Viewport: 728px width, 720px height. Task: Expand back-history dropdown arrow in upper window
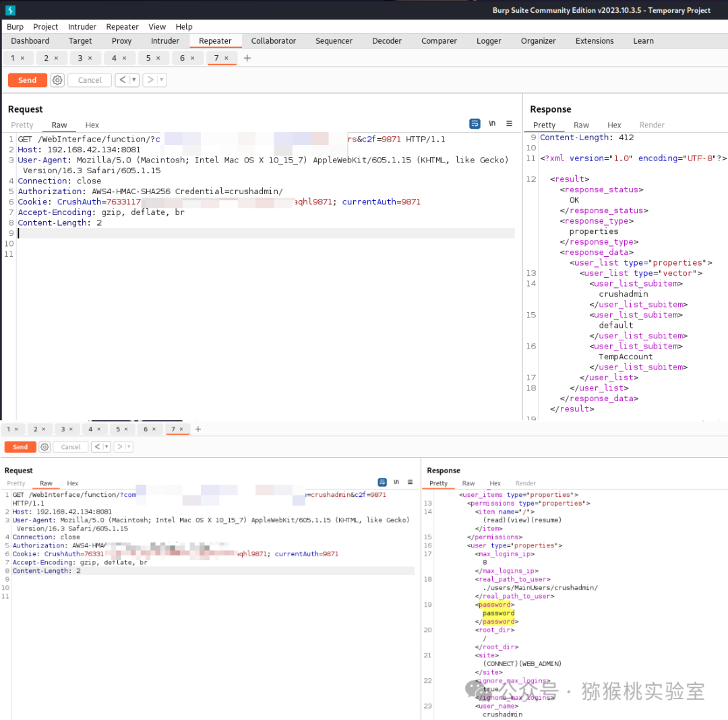click(133, 80)
